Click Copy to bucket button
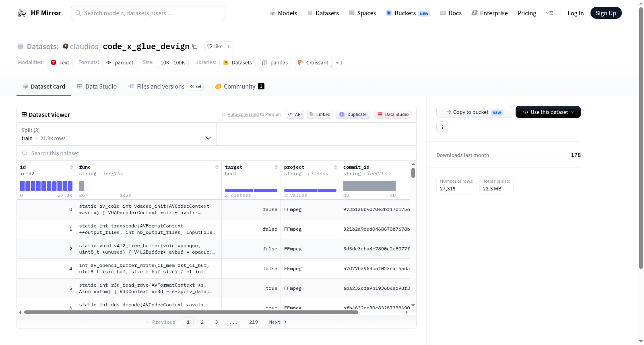 click(474, 112)
